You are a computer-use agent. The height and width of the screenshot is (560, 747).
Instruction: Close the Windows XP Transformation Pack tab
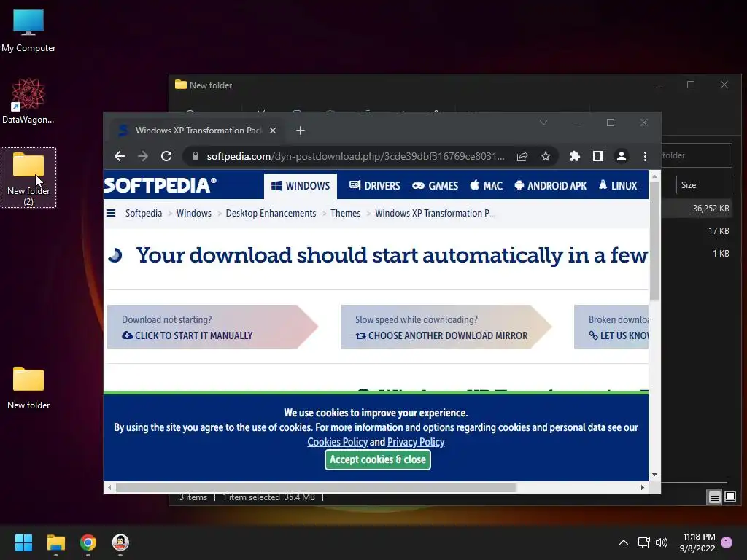pos(273,131)
